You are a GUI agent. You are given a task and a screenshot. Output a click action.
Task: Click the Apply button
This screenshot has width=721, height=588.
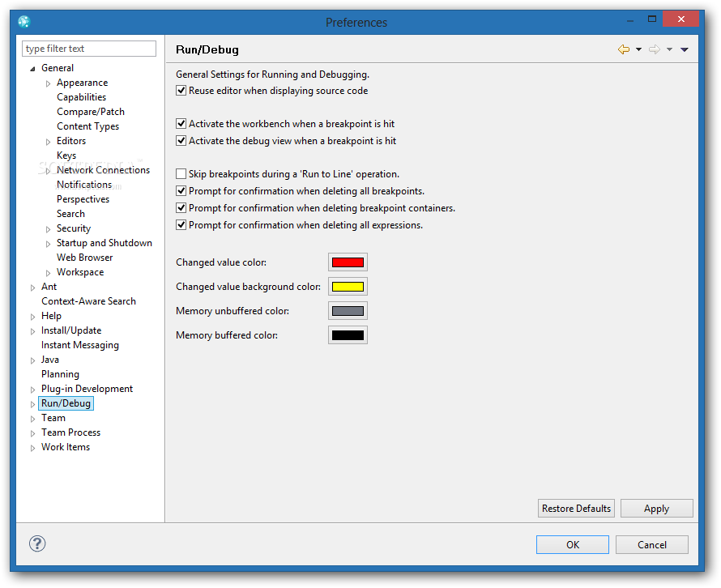pyautogui.click(x=657, y=509)
